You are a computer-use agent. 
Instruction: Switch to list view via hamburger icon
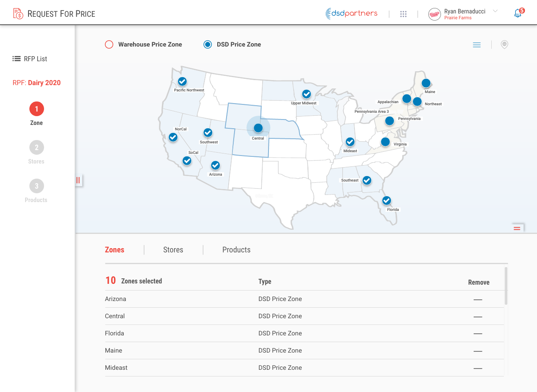pyautogui.click(x=477, y=45)
